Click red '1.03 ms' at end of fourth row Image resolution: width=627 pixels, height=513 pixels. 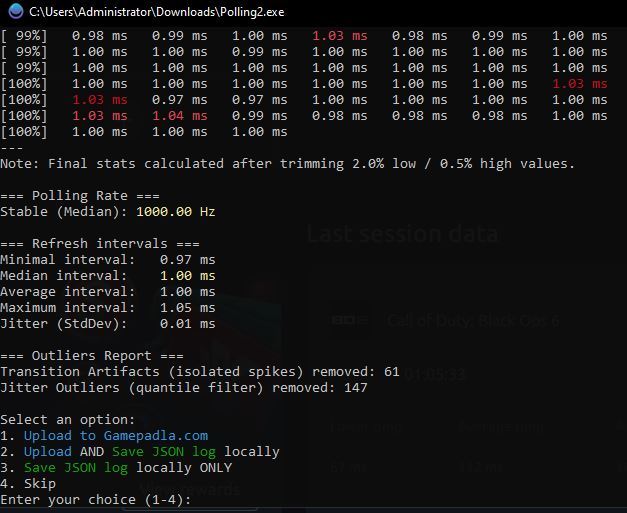coord(579,84)
